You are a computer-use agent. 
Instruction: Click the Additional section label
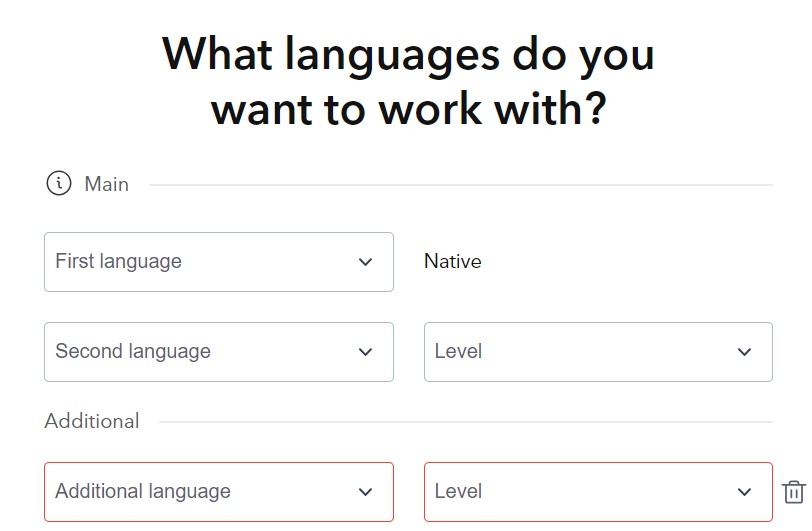92,421
